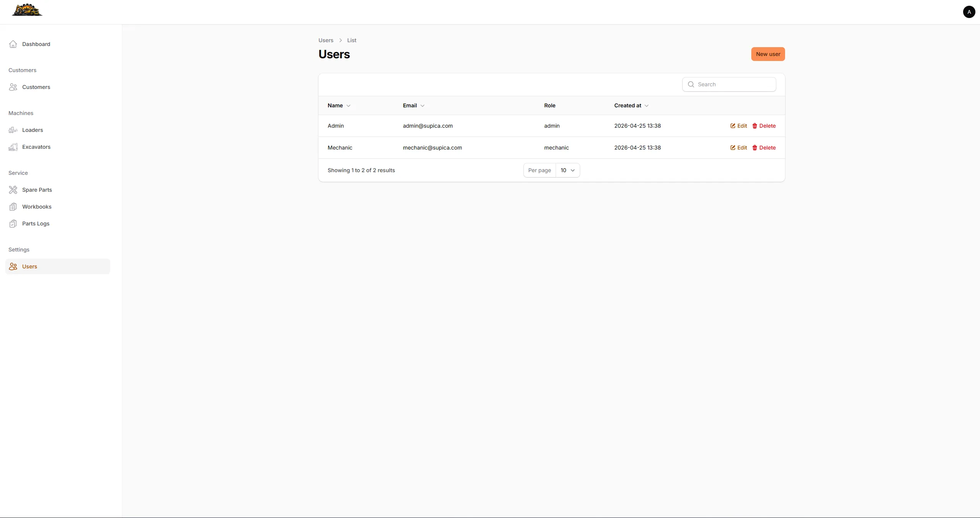Click the Workbooks clipboard icon
This screenshot has width=980, height=518.
click(13, 207)
